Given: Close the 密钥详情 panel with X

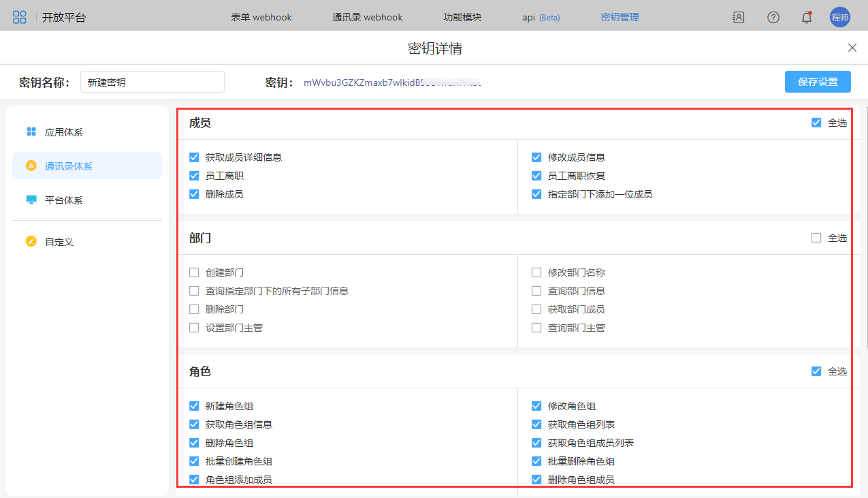Looking at the screenshot, I should coord(852,48).
